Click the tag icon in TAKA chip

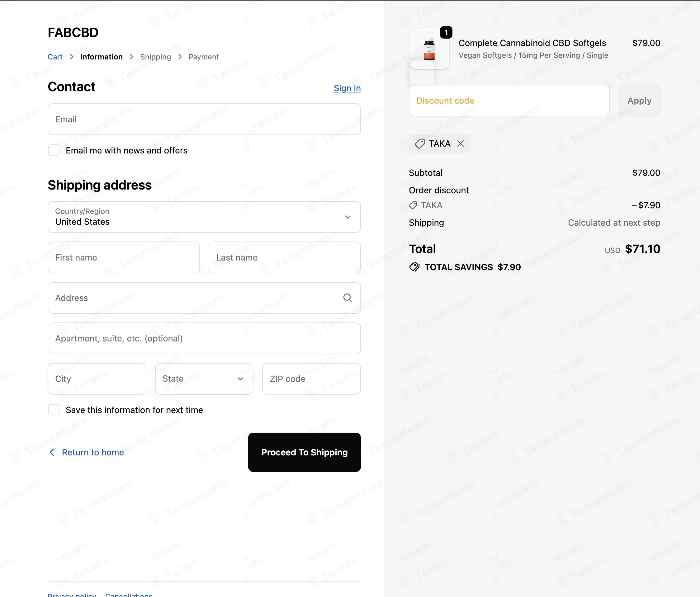point(419,143)
